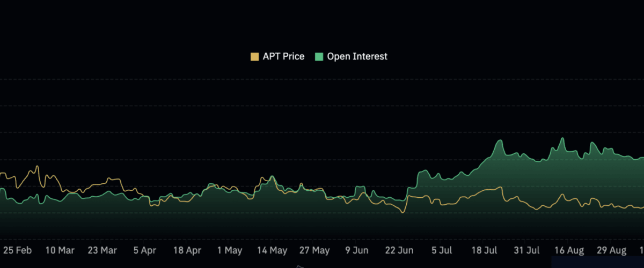Toggle the Open Interest series label
The image size is (644, 268).
pyautogui.click(x=357, y=56)
